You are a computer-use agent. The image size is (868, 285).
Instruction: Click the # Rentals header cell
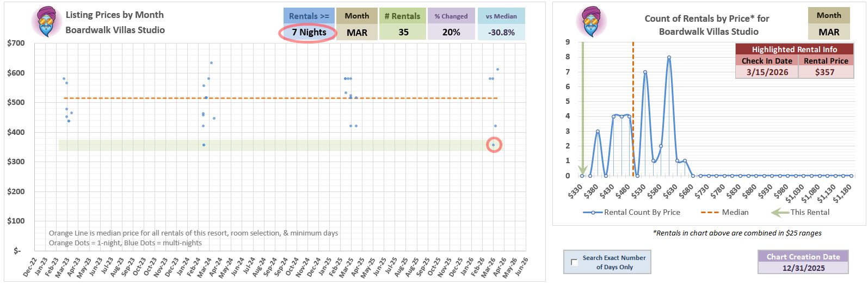402,16
